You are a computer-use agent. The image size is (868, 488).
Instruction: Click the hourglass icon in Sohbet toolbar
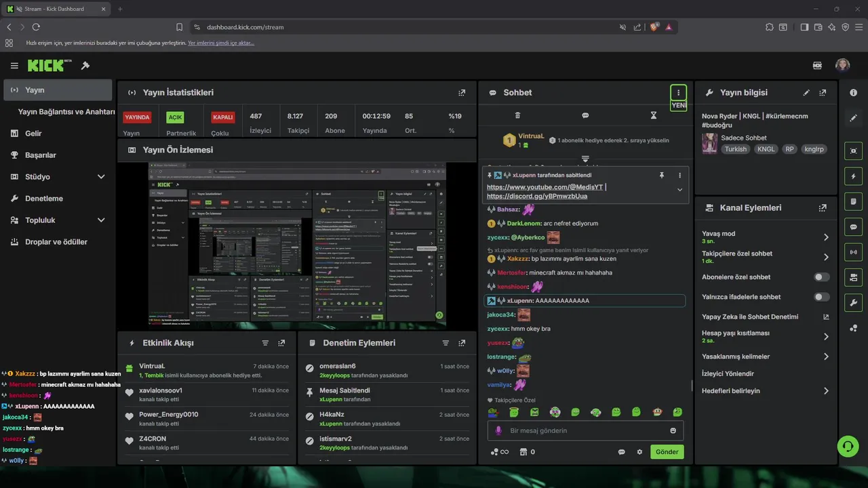coord(654,115)
